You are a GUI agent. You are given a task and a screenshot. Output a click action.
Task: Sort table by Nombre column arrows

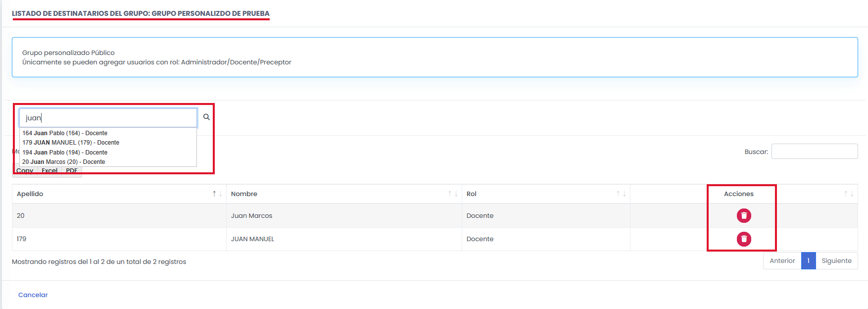click(x=453, y=194)
